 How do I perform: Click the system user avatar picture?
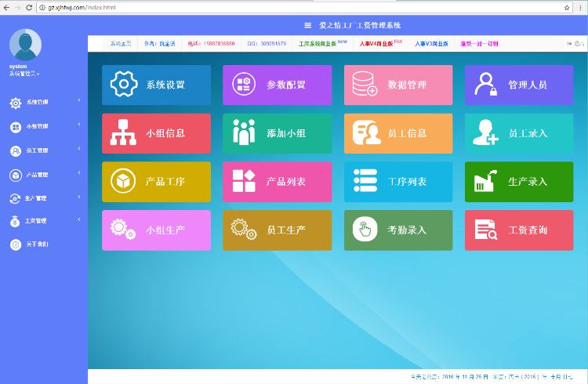26,44
